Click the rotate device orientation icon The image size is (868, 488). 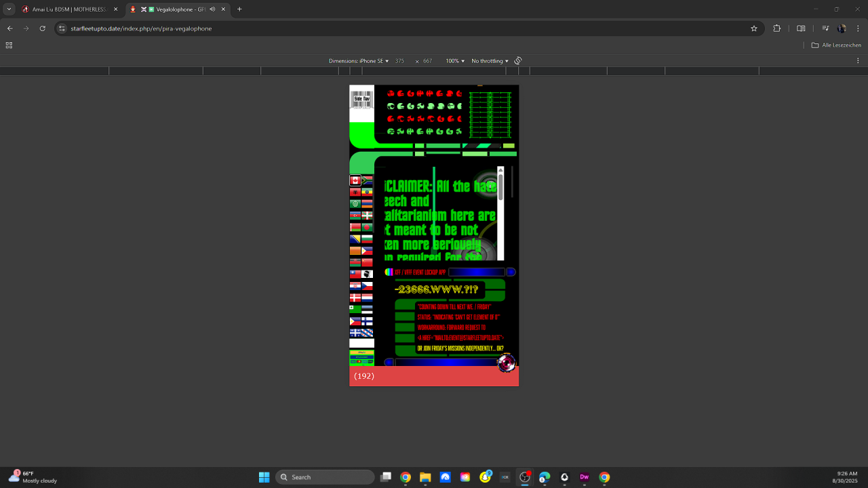pyautogui.click(x=518, y=61)
